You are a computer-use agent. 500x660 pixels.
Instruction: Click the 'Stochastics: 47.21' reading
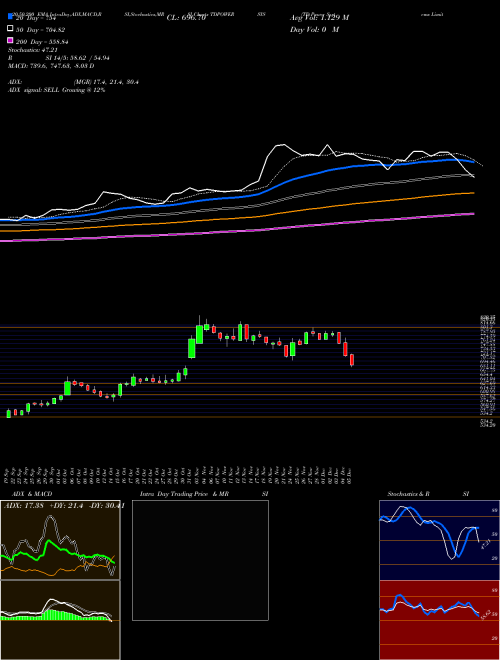coord(33,50)
